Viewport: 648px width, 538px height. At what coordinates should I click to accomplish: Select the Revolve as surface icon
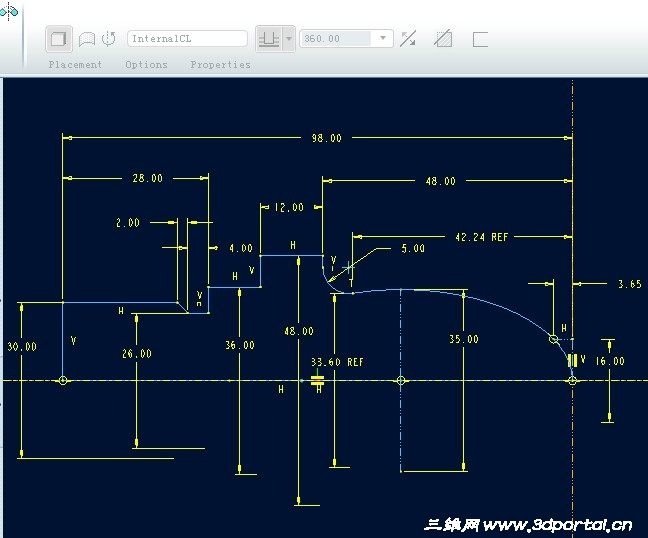87,39
